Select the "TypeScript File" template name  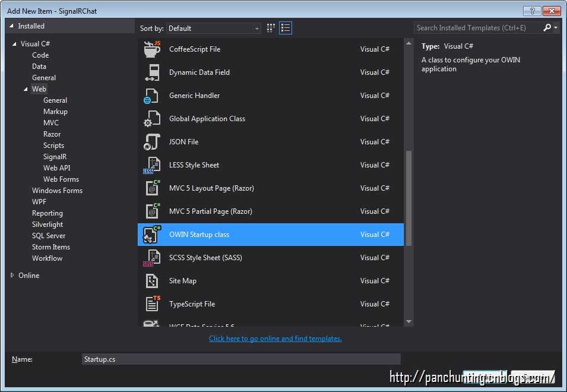click(192, 304)
